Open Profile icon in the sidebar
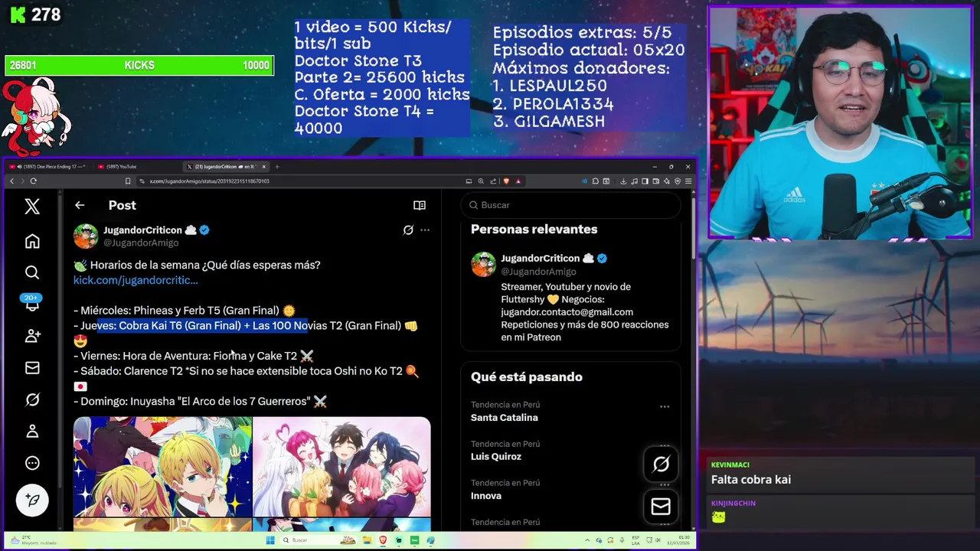980x551 pixels. tap(32, 431)
